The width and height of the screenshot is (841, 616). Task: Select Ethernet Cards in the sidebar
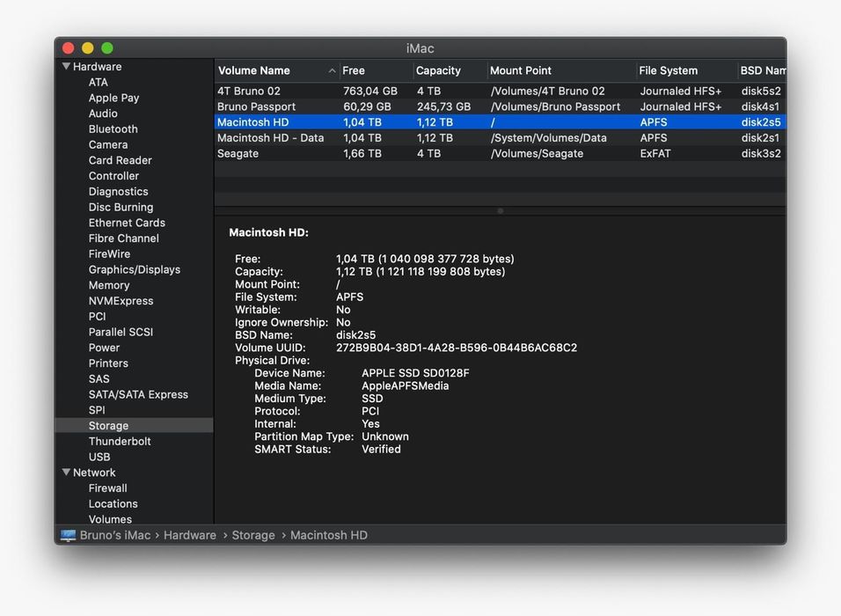pyautogui.click(x=127, y=223)
